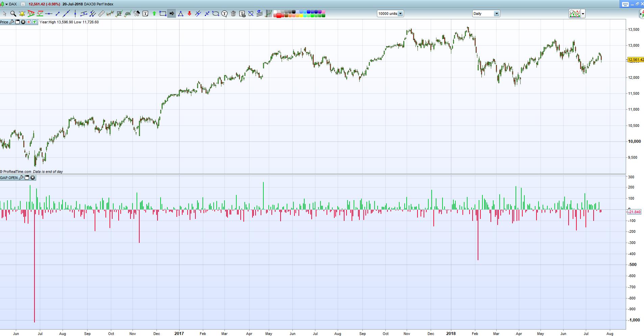Select the ellipse drawing tool
The image size is (644, 336).
pyautogui.click(x=216, y=14)
